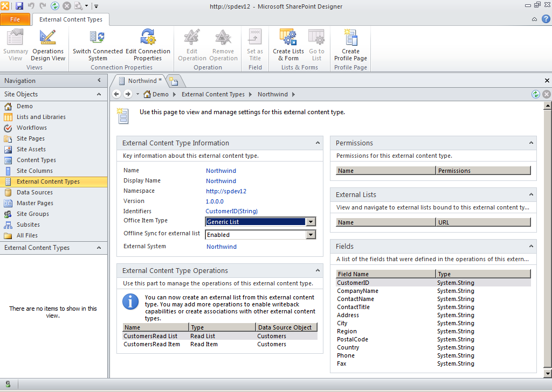Select the CustomersRead List operation row
Screen dimensions: 552x392
(x=220, y=336)
